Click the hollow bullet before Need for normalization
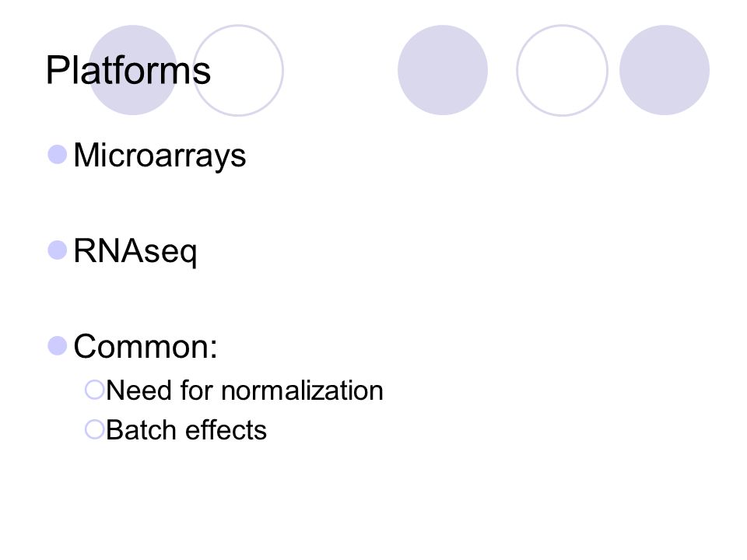This screenshot has width=747, height=560. 94,390
